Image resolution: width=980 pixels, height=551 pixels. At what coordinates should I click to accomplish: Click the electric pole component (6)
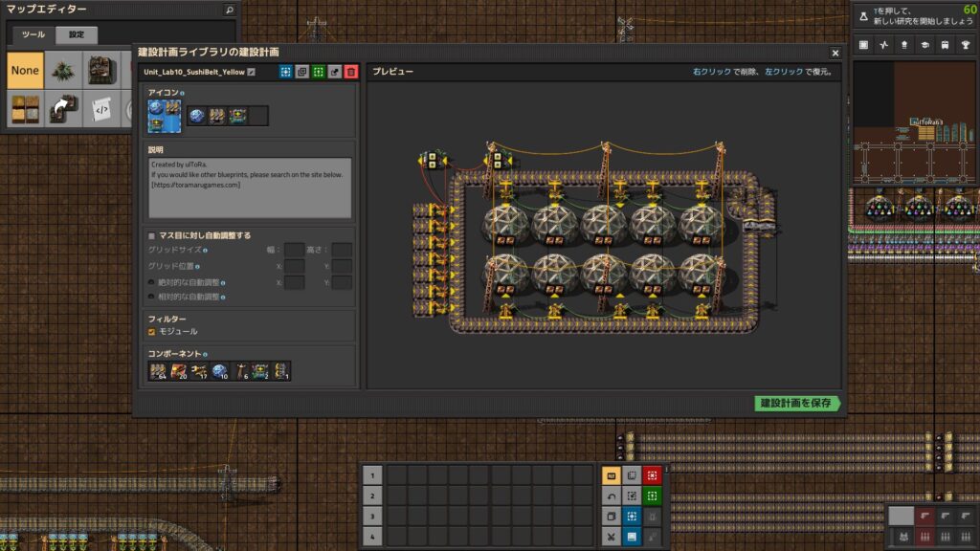tap(240, 371)
